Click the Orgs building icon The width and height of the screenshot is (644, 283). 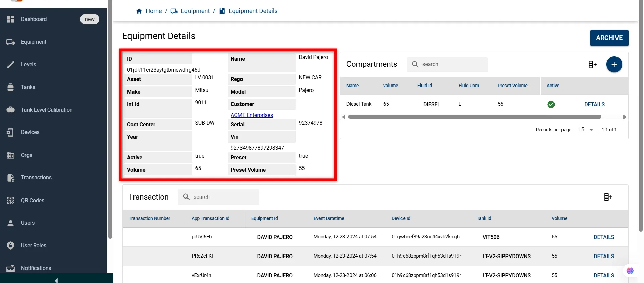click(x=11, y=155)
